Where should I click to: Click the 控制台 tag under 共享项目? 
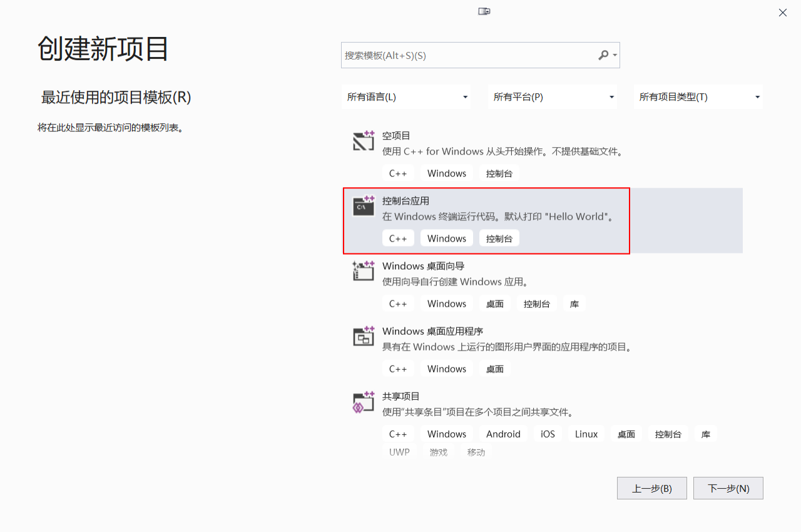pyautogui.click(x=668, y=434)
